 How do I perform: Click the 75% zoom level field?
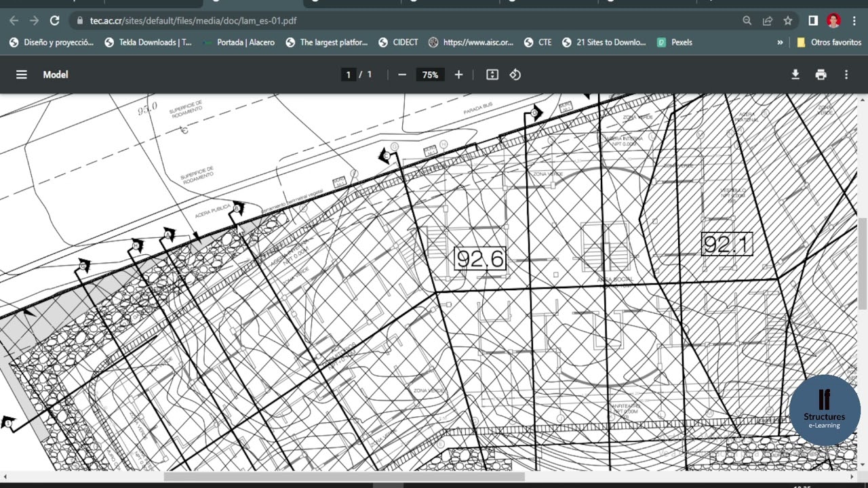430,75
